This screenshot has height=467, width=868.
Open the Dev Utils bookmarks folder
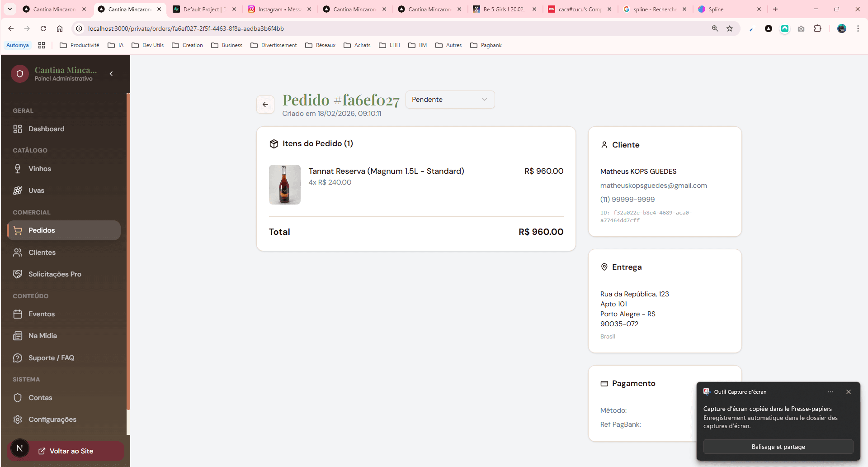click(148, 45)
